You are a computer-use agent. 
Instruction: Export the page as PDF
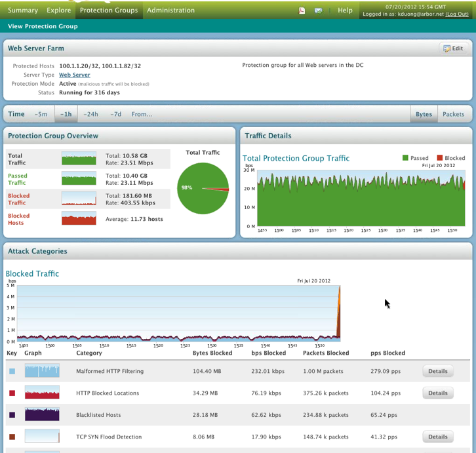click(x=302, y=10)
